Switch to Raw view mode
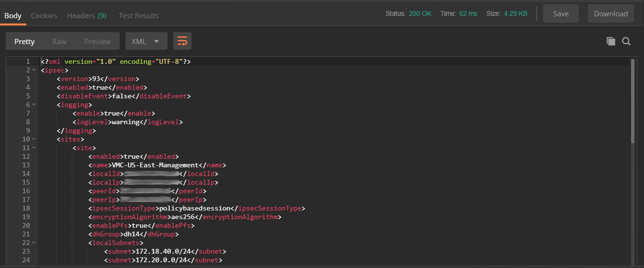This screenshot has height=268, width=644. point(59,41)
